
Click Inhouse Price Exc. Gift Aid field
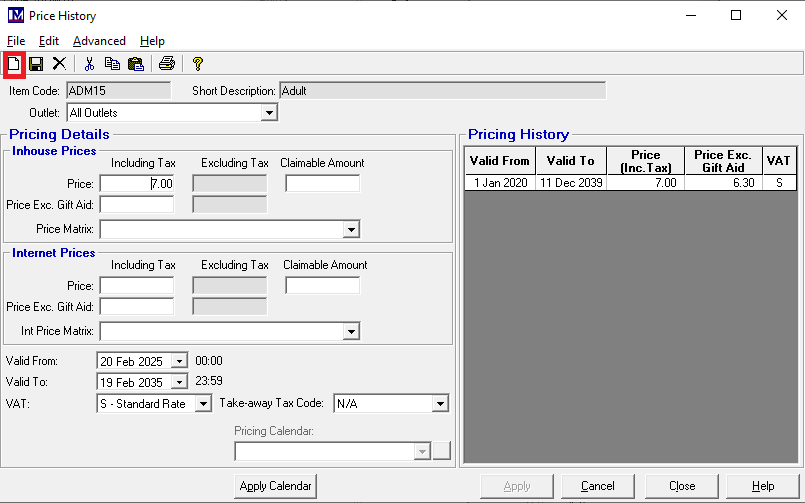pos(137,205)
